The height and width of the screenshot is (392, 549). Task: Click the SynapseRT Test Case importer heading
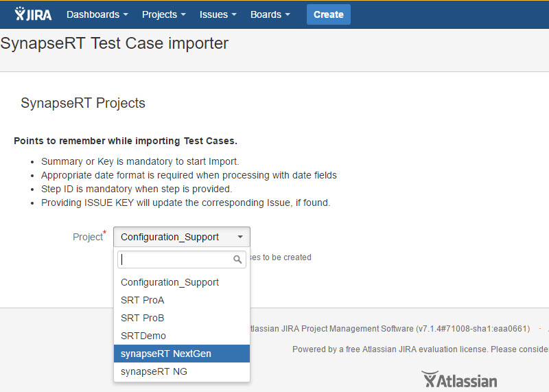pyautogui.click(x=115, y=44)
